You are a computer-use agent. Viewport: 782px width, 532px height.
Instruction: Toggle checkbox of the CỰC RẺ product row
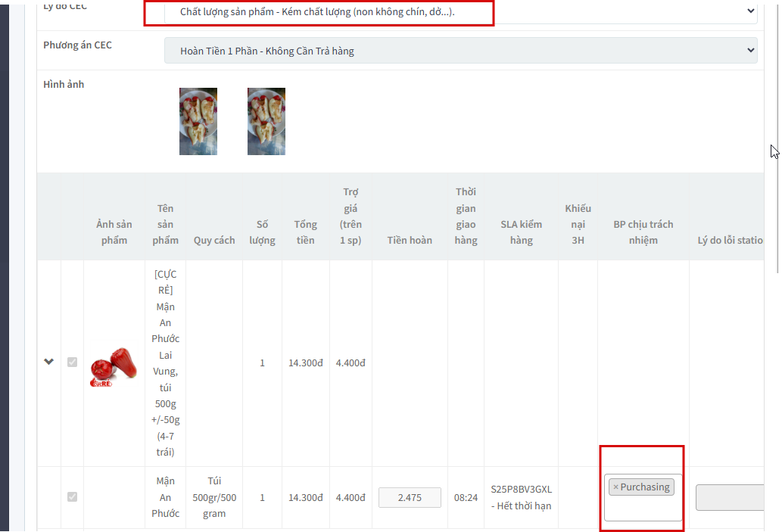click(x=73, y=362)
